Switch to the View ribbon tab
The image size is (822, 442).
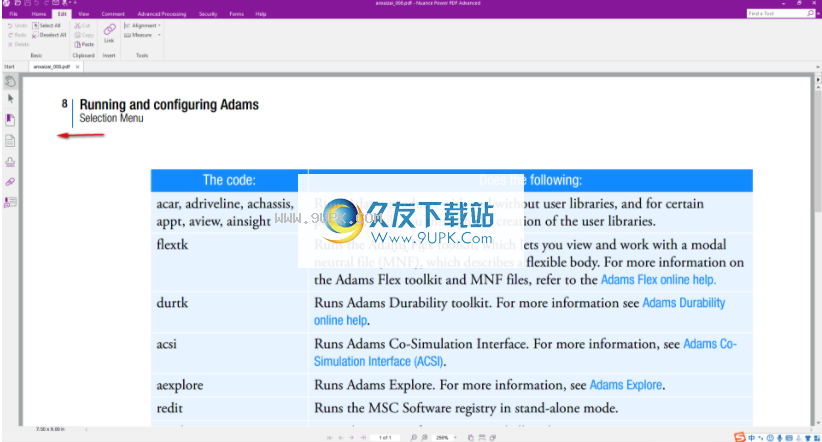click(84, 14)
